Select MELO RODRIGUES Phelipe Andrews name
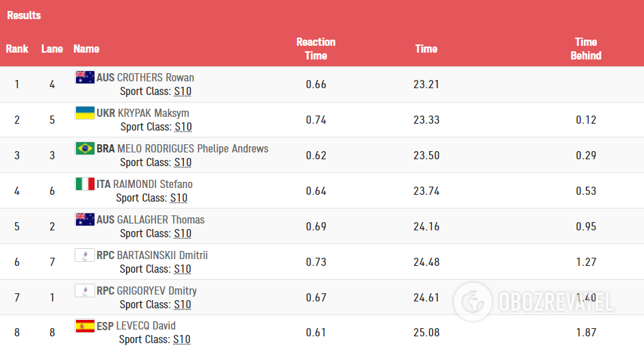 pyautogui.click(x=192, y=148)
